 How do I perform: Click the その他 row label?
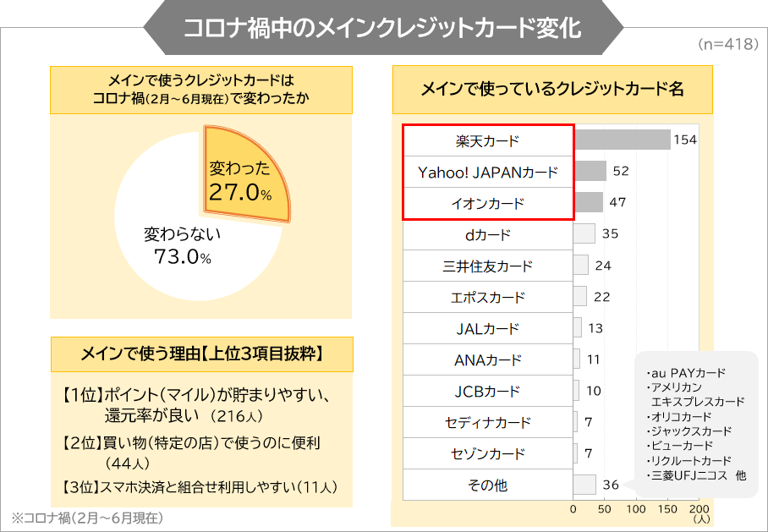(x=488, y=485)
